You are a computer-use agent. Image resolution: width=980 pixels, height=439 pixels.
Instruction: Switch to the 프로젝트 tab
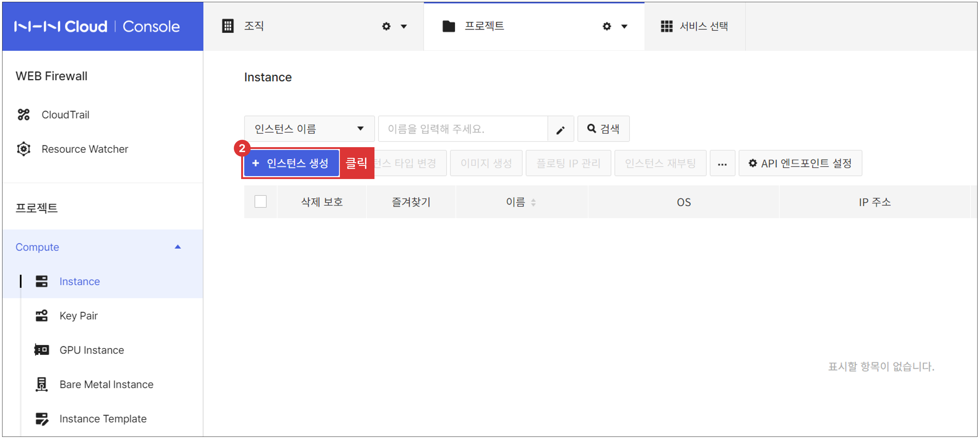[x=485, y=26]
